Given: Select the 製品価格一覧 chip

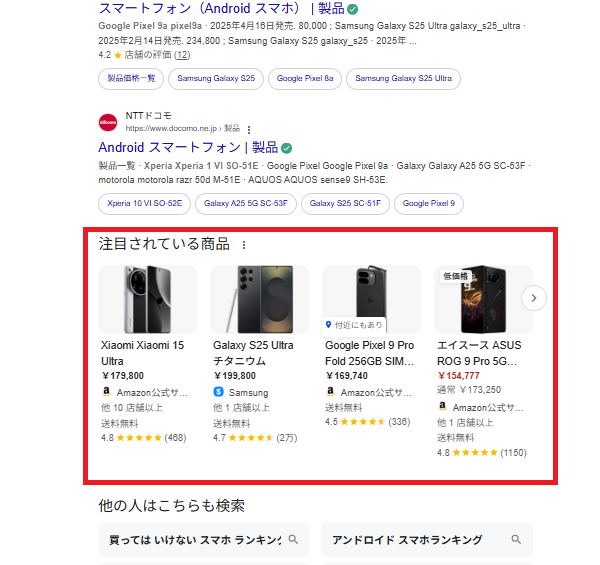Looking at the screenshot, I should pyautogui.click(x=131, y=79).
